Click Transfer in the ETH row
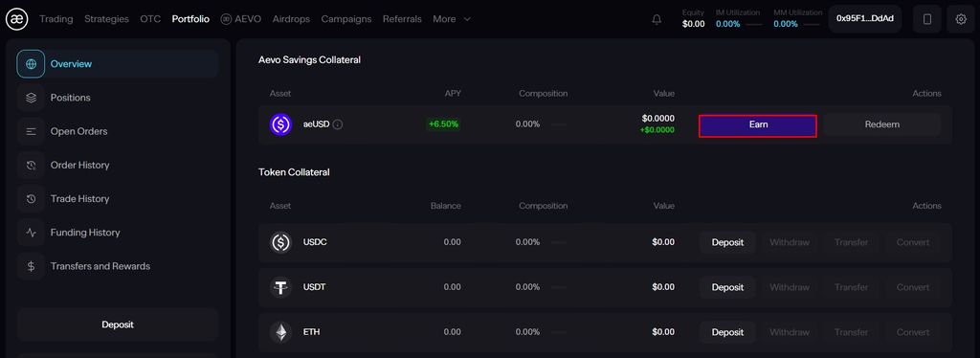This screenshot has height=358, width=980. [851, 332]
